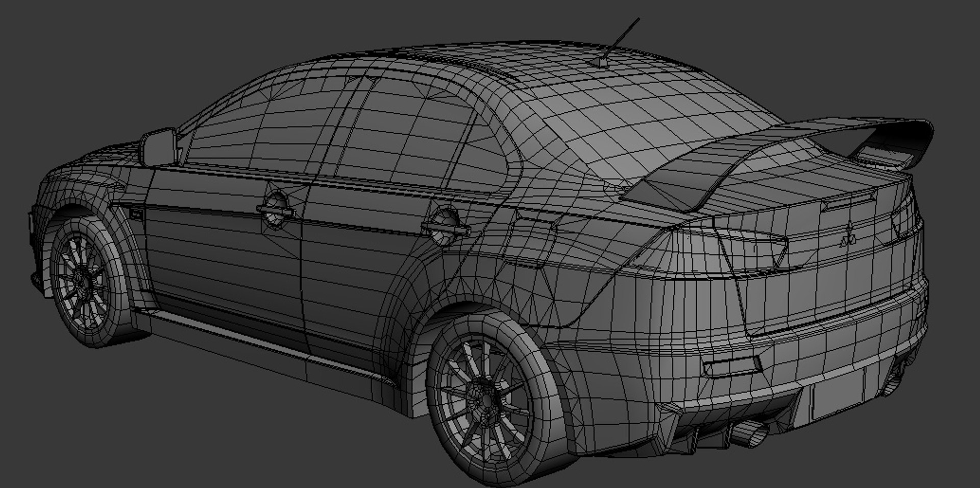
Task: Select the exhaust pipe under rear bumper
Action: click(749, 434)
